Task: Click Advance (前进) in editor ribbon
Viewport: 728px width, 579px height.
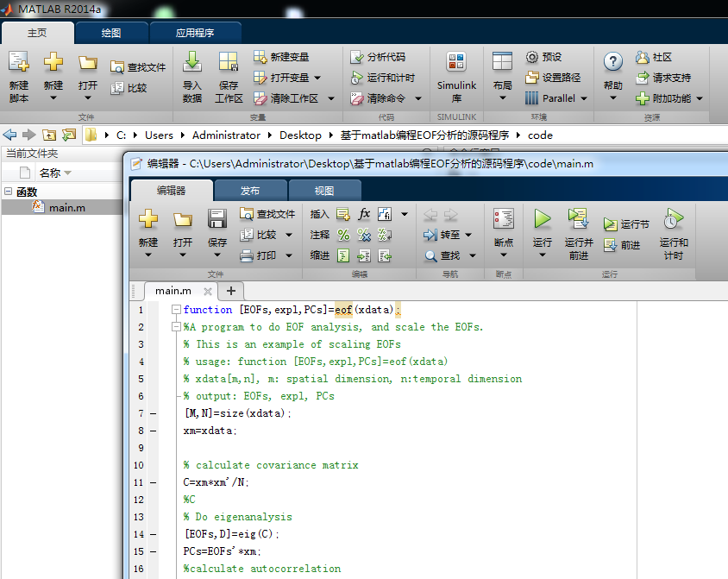Action: pyautogui.click(x=622, y=245)
